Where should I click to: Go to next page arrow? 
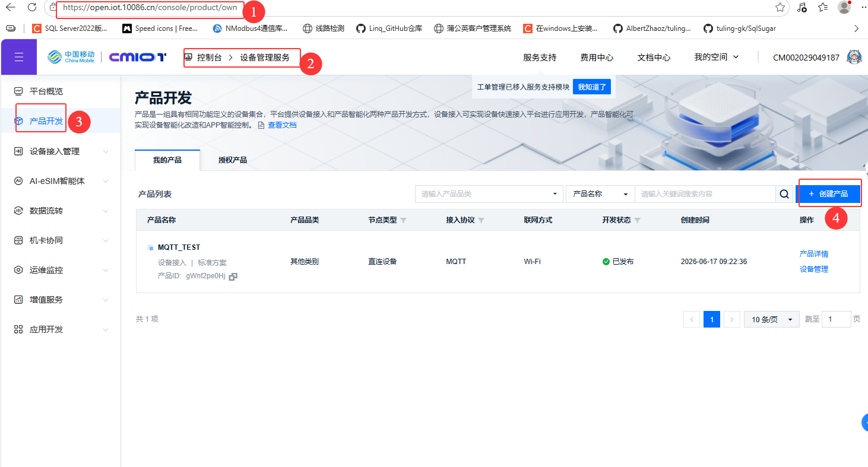click(x=732, y=319)
